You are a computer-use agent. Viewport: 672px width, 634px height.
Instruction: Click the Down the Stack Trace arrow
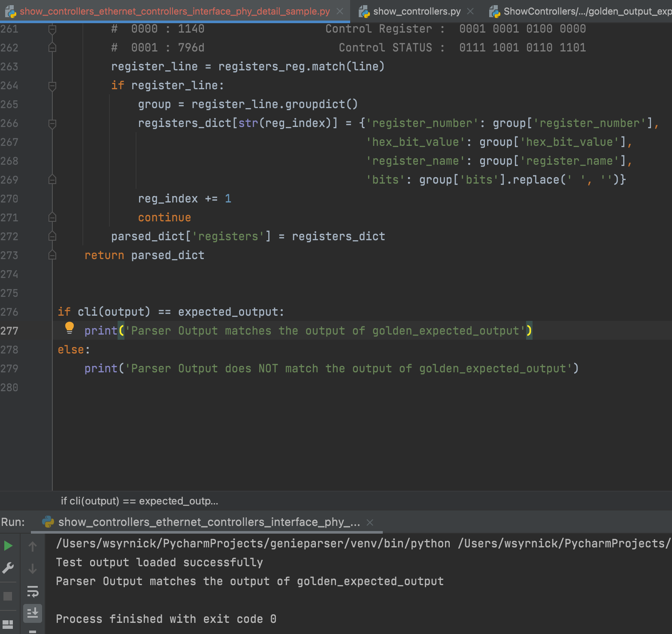[33, 568]
